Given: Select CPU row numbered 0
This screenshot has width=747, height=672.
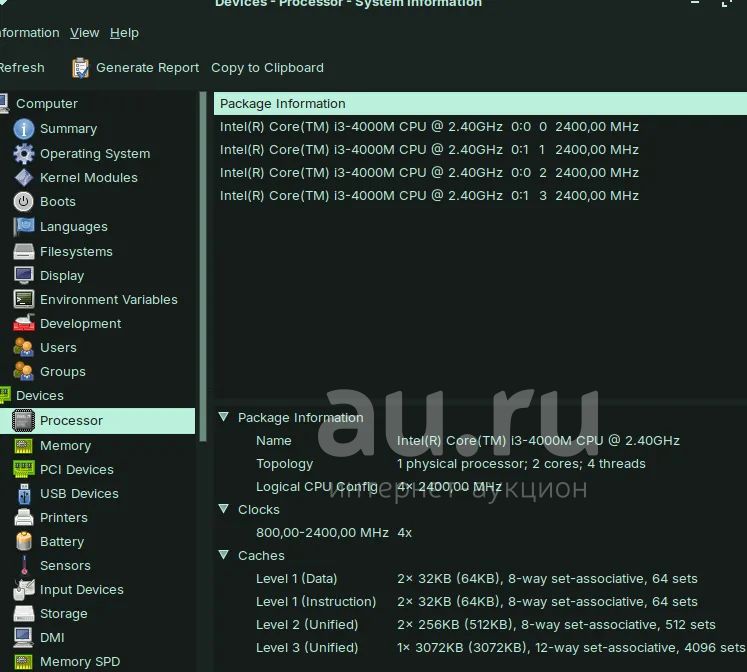Looking at the screenshot, I should pos(480,127).
